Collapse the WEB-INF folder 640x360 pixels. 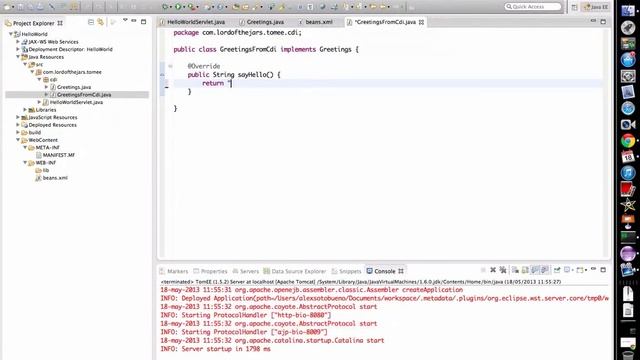click(25, 162)
